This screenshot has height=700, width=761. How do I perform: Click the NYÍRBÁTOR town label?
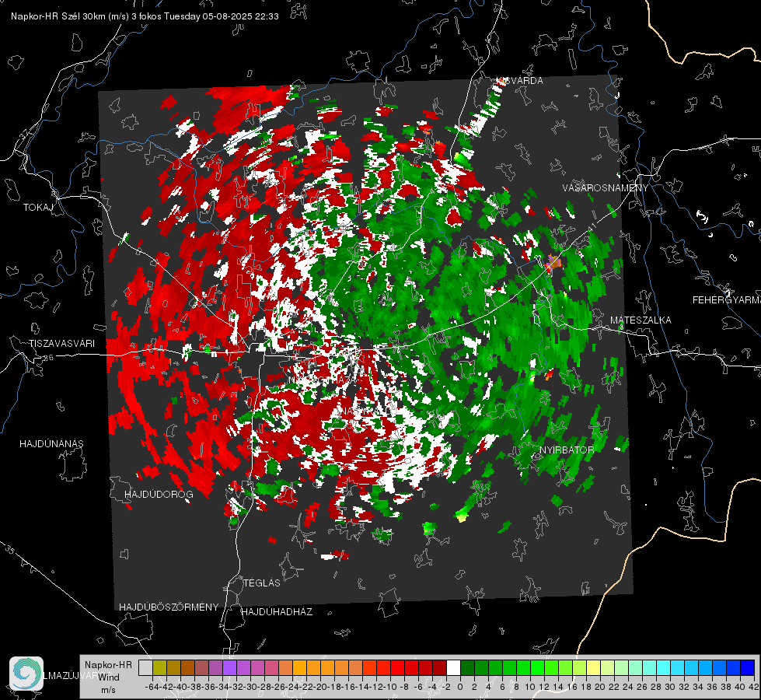[567, 450]
